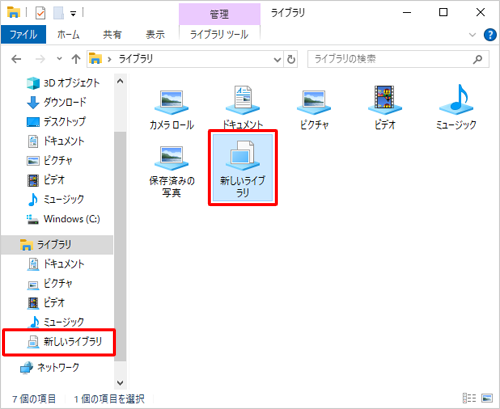Open the ビデオ library in the main pane
This screenshot has height=409, width=500.
tap(385, 107)
